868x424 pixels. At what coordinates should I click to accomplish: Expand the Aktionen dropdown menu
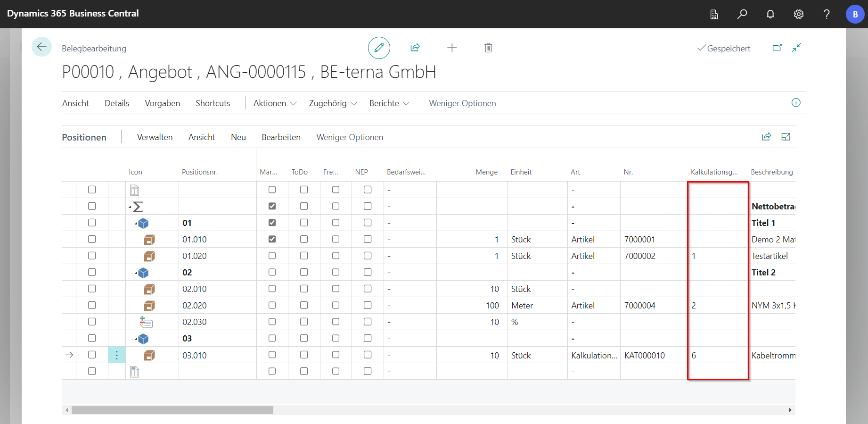[275, 103]
